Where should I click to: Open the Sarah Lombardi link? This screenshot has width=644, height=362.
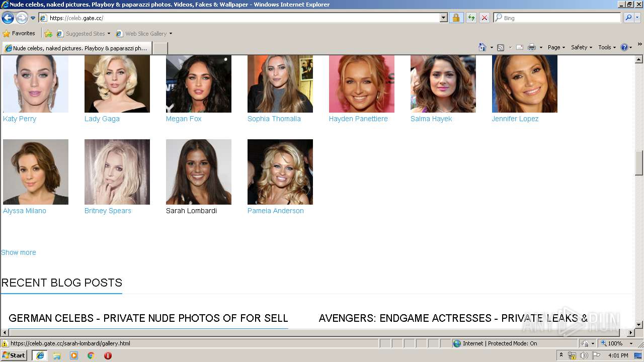point(191,211)
